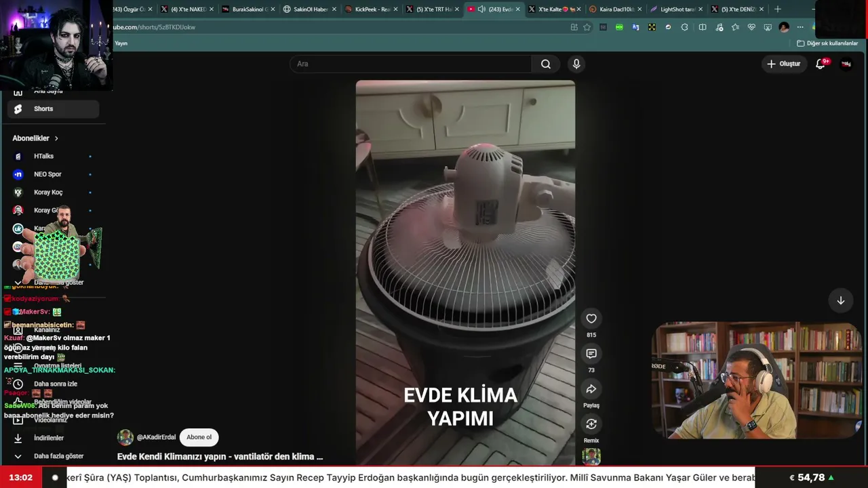Open comments showing 73 on the short
The width and height of the screenshot is (868, 488).
591,354
